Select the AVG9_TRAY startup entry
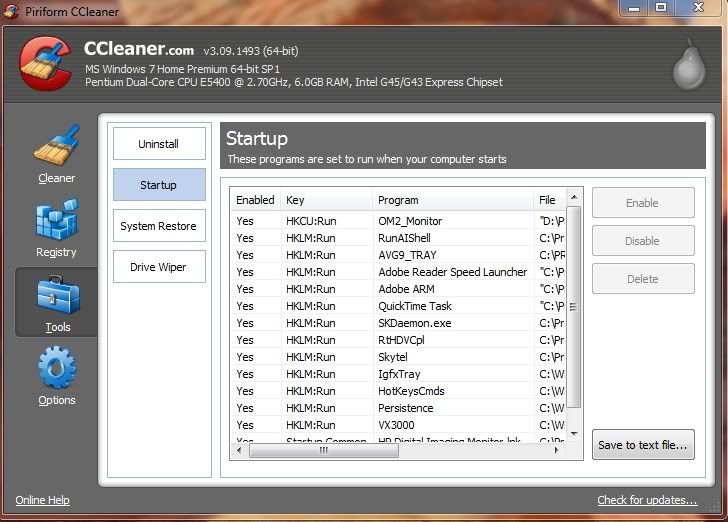728x522 pixels. [x=398, y=255]
